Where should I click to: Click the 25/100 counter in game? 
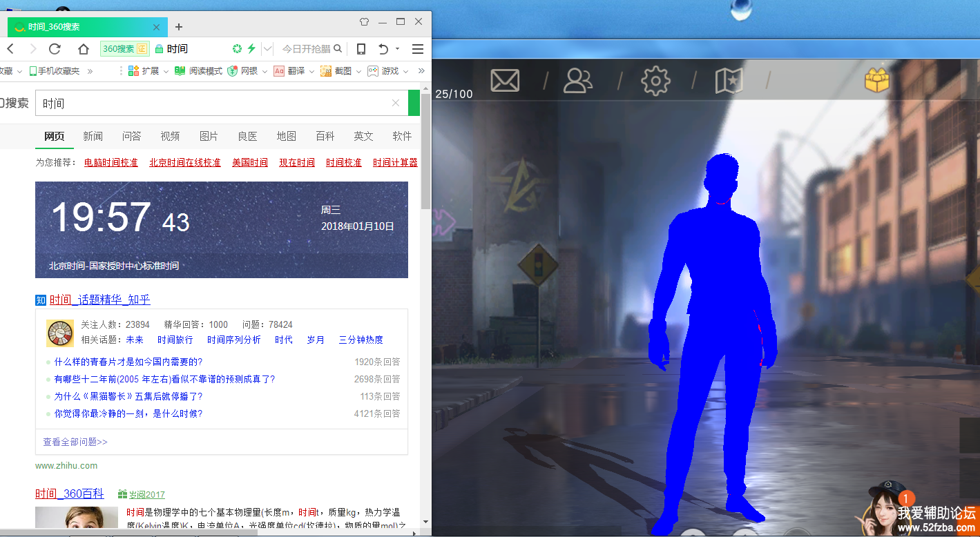point(454,94)
